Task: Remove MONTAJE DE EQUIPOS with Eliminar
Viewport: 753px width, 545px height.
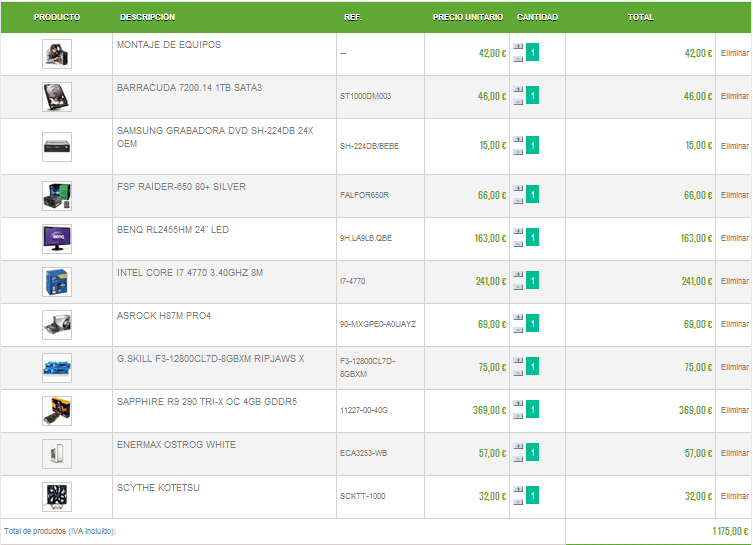Action: coord(734,53)
